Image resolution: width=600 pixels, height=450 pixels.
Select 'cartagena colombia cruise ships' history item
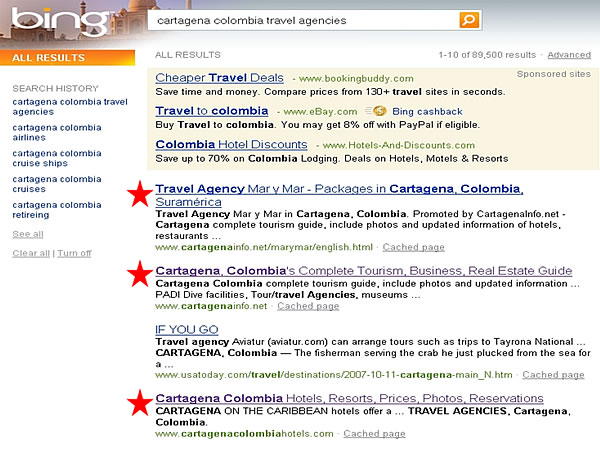(x=56, y=160)
